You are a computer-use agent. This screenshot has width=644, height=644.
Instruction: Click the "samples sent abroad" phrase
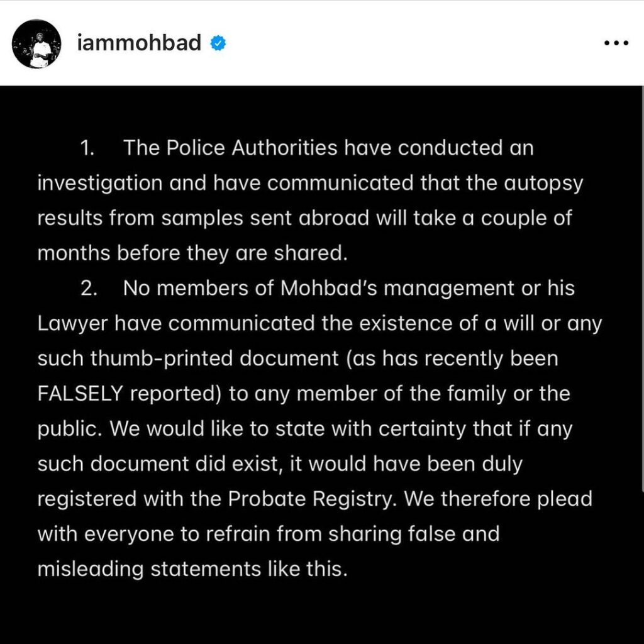tap(260, 218)
